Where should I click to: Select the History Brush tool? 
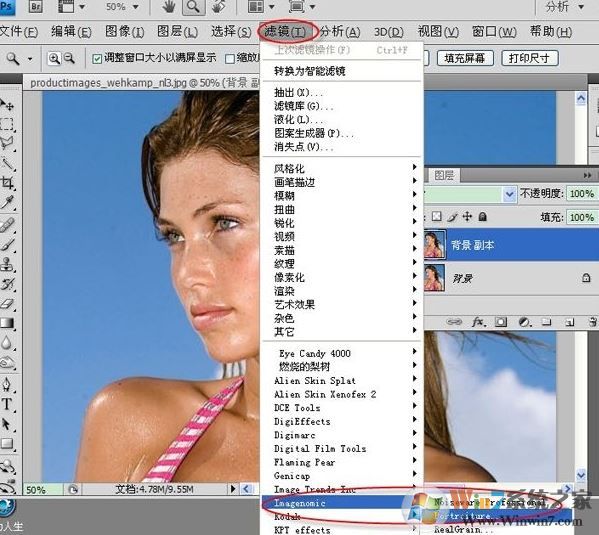7,284
